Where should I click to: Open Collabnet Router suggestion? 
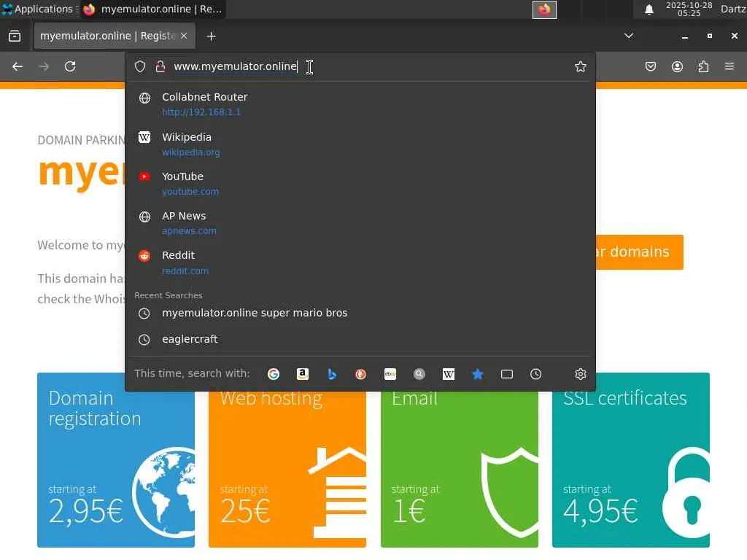click(360, 104)
